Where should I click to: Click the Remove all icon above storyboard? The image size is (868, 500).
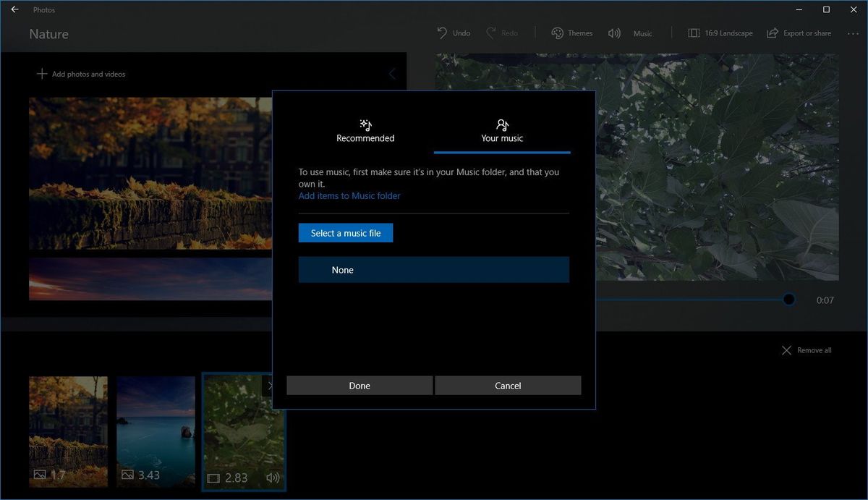pyautogui.click(x=786, y=349)
